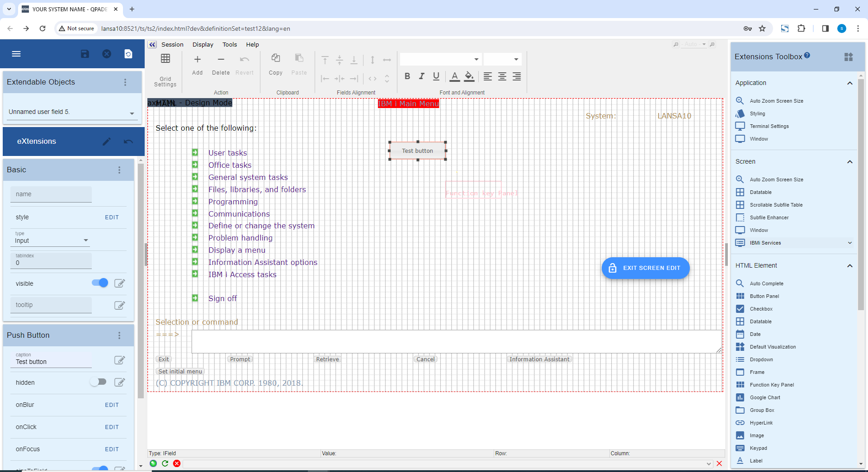This screenshot has width=868, height=472.
Task: Click the Grid Settings icon
Action: (165, 59)
